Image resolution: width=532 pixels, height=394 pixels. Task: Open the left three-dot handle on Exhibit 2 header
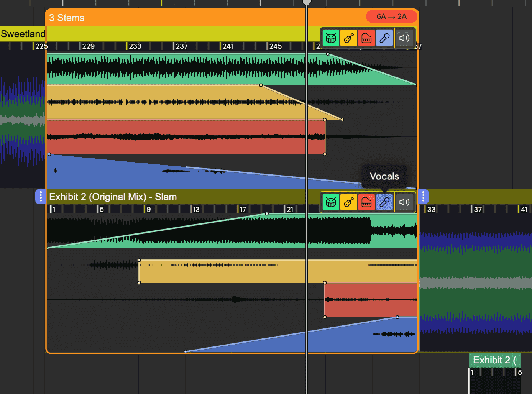(x=41, y=196)
